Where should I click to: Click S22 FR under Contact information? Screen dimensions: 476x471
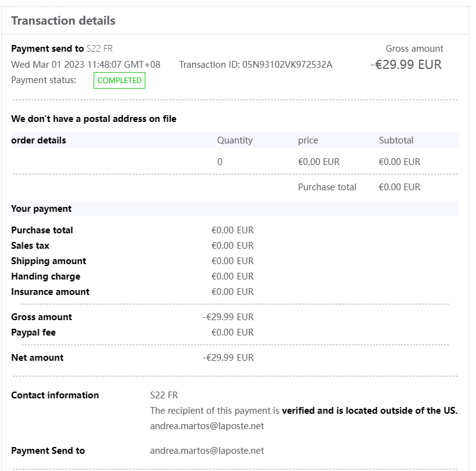tap(164, 395)
